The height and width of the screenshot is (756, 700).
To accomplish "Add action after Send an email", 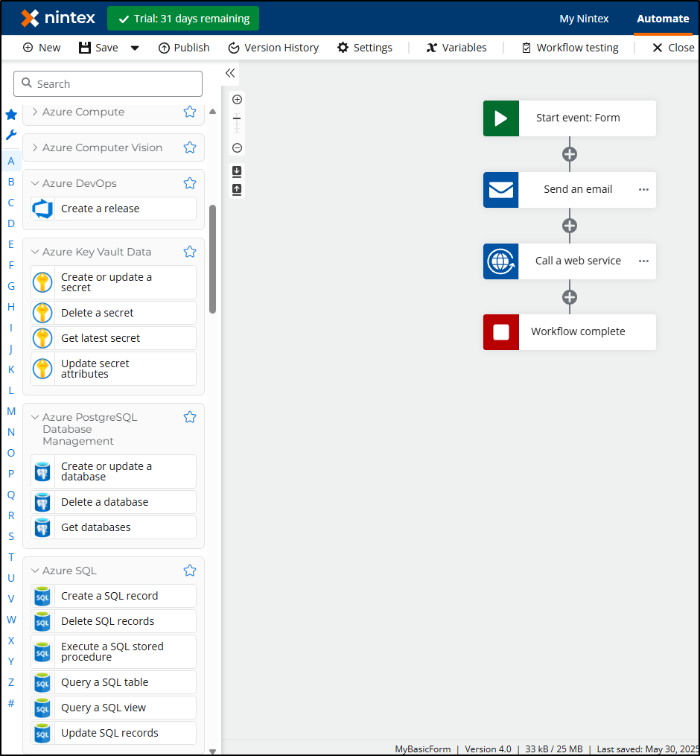I will coord(570,226).
